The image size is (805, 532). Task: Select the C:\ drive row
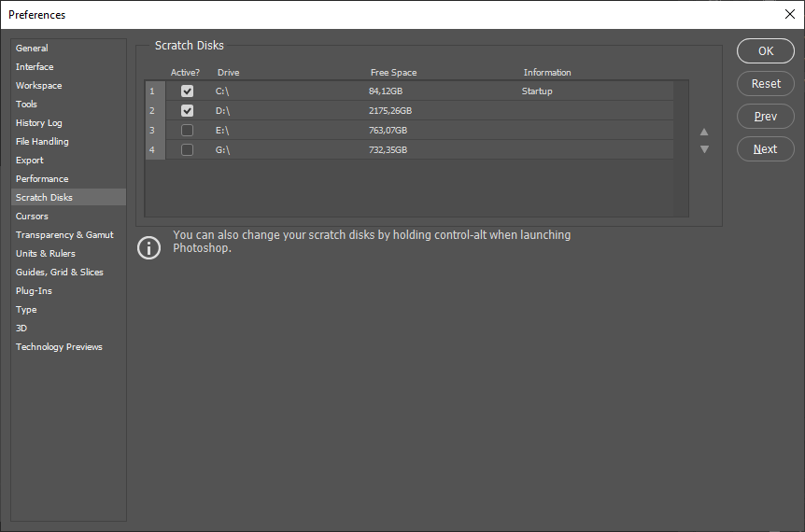pos(409,91)
